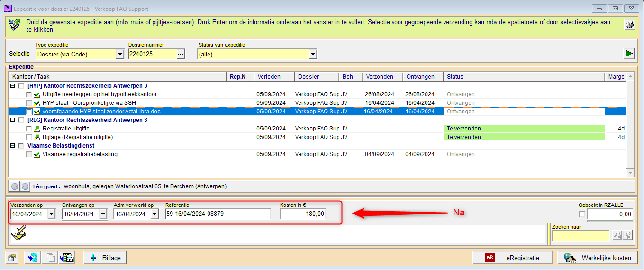644x270 pixels.
Task: Click the application icon in the title bar
Action: coord(7,8)
